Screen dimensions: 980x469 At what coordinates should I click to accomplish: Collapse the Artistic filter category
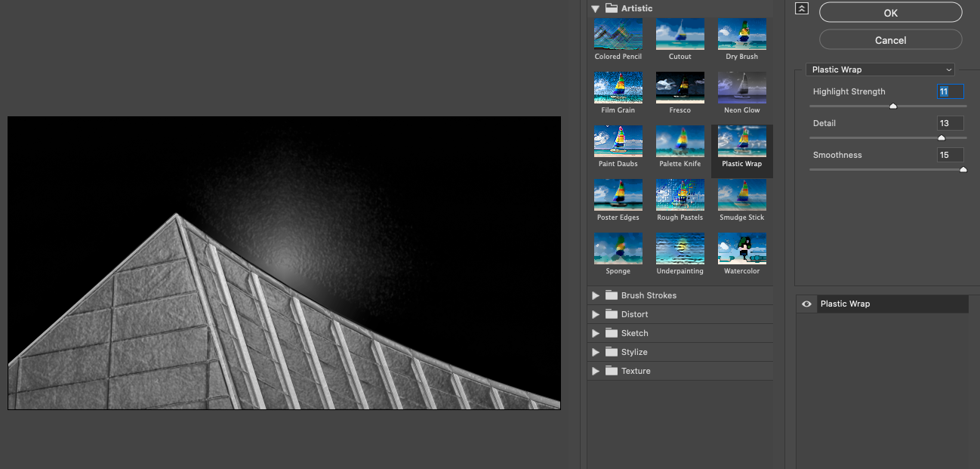[x=595, y=8]
